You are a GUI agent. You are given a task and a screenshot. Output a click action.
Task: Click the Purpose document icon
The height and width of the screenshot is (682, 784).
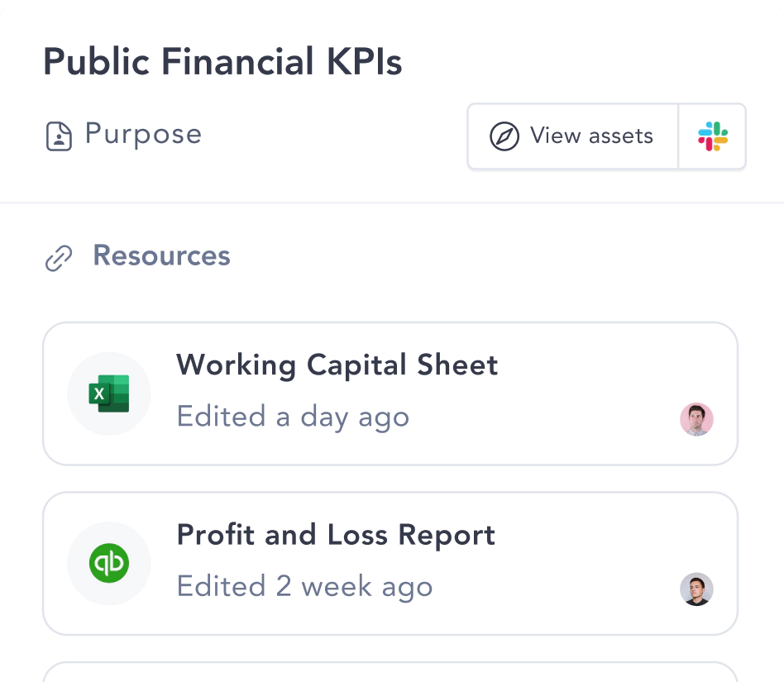59,136
